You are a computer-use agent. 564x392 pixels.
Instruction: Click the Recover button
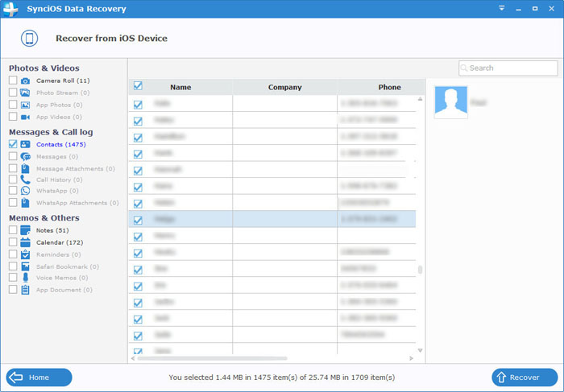(x=525, y=378)
